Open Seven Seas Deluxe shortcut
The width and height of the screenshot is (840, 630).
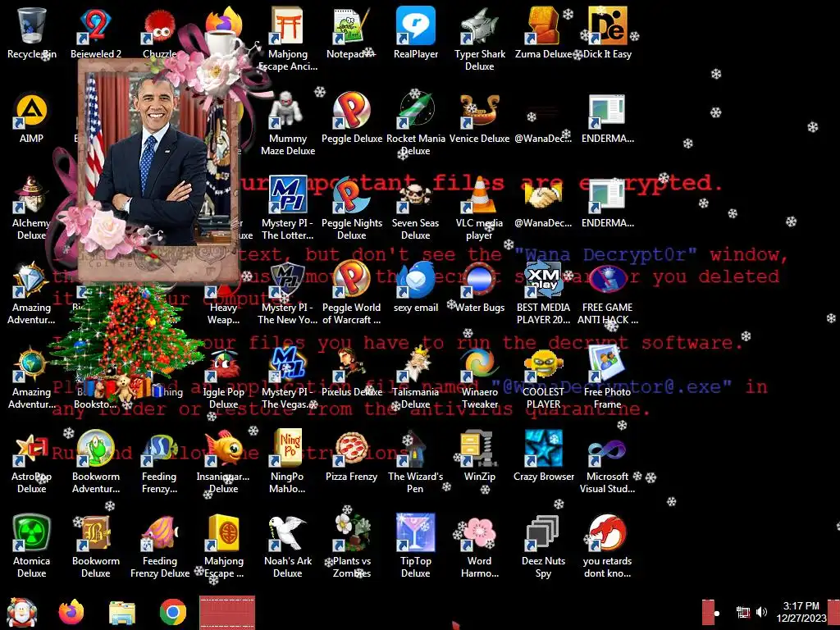tap(416, 208)
